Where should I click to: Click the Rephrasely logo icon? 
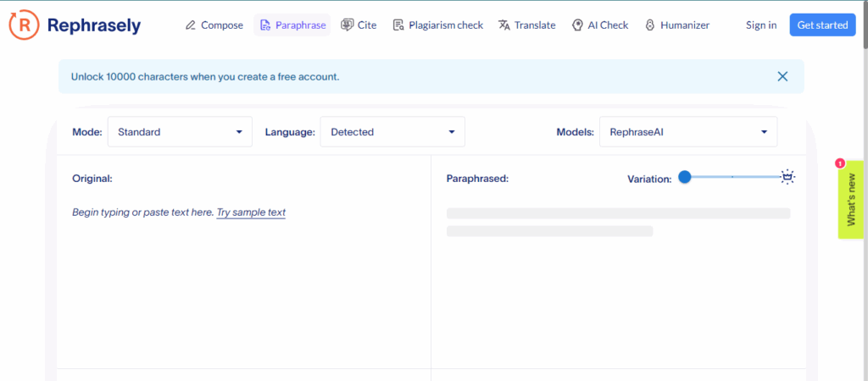(23, 25)
